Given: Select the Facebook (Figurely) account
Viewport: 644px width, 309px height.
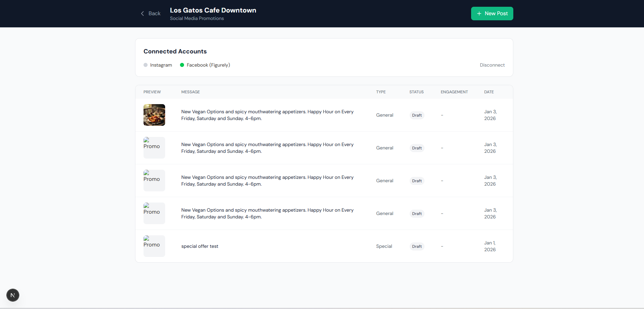Looking at the screenshot, I should click(208, 65).
